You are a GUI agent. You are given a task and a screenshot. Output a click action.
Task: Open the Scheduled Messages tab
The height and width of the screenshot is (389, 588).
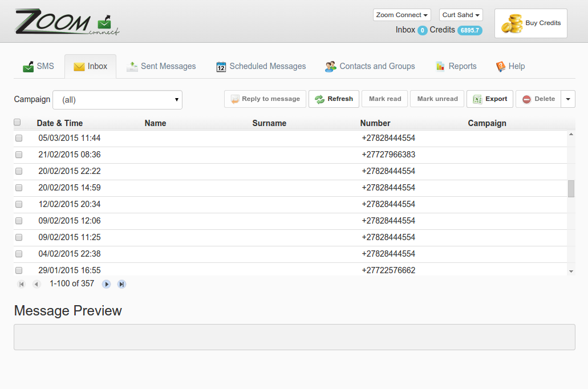pos(261,66)
